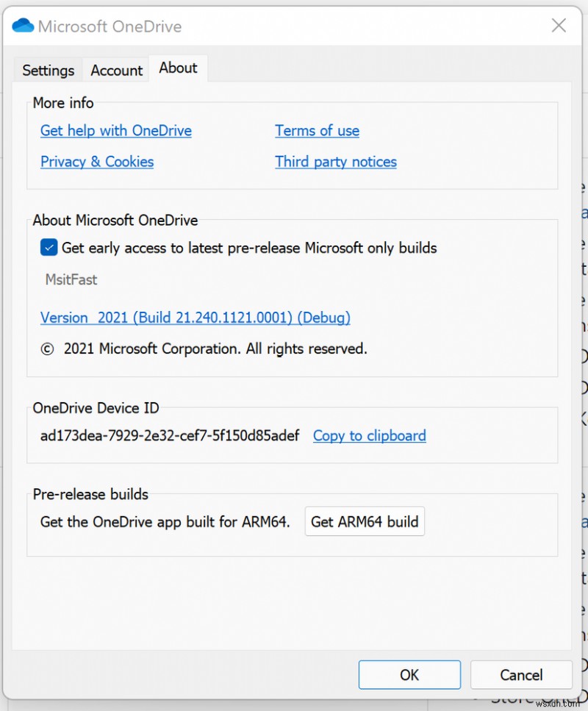This screenshot has width=588, height=711.
Task: Click the OneDrive cloud icon in title bar
Action: tap(22, 25)
